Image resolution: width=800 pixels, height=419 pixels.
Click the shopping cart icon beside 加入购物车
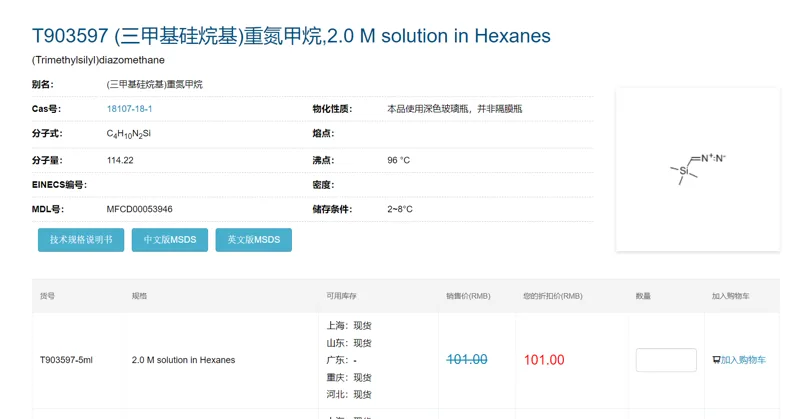[716, 360]
